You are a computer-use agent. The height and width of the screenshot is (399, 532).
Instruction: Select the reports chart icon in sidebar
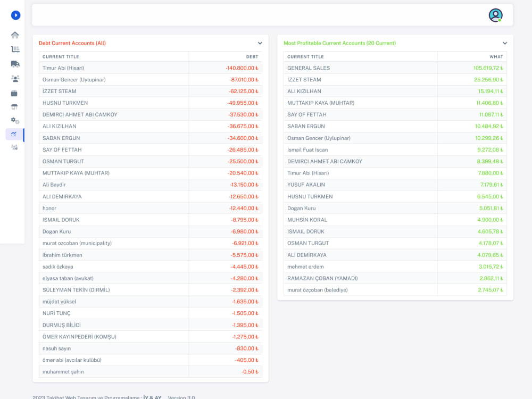coord(14,135)
